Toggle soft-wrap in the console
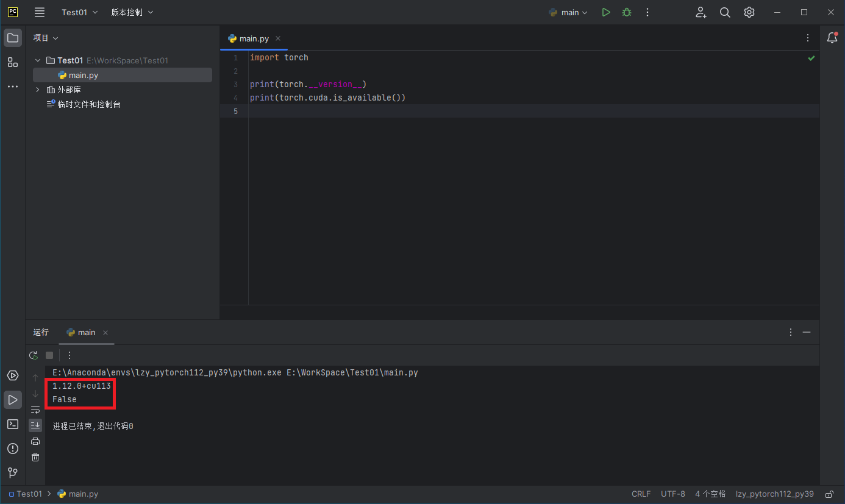Image resolution: width=845 pixels, height=504 pixels. pyautogui.click(x=35, y=410)
